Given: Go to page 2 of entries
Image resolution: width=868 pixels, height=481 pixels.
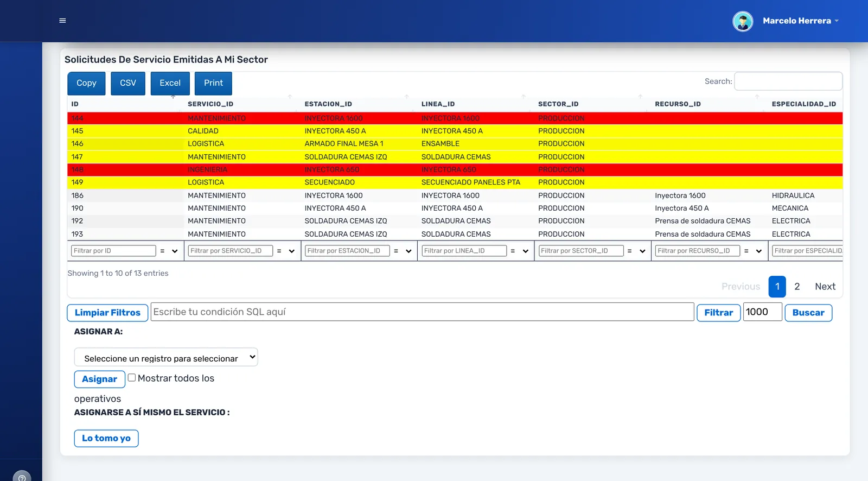Looking at the screenshot, I should (x=797, y=287).
